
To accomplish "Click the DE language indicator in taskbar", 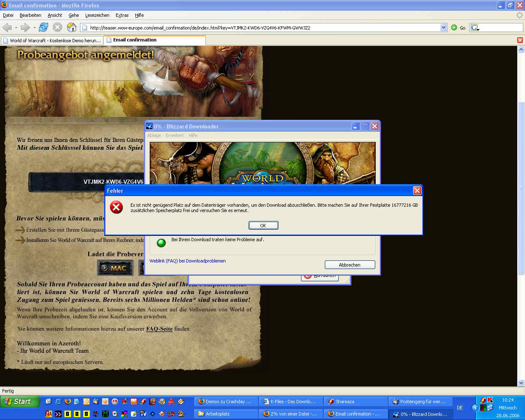I will pos(460,408).
